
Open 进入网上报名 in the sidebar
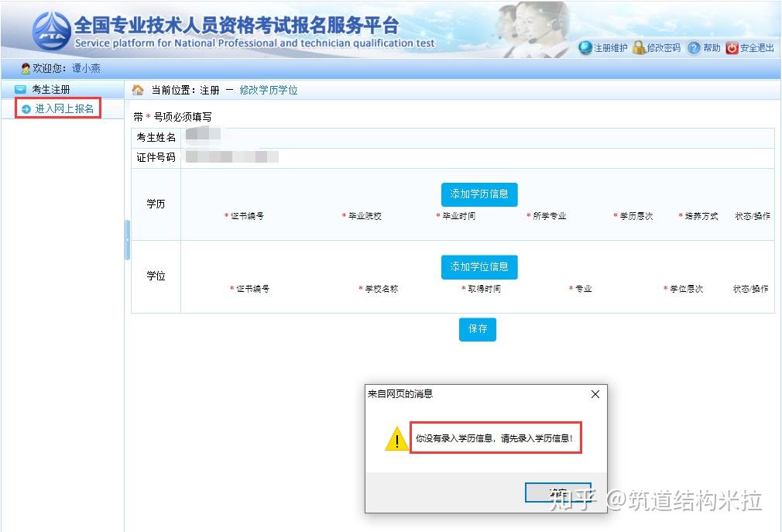[x=64, y=108]
